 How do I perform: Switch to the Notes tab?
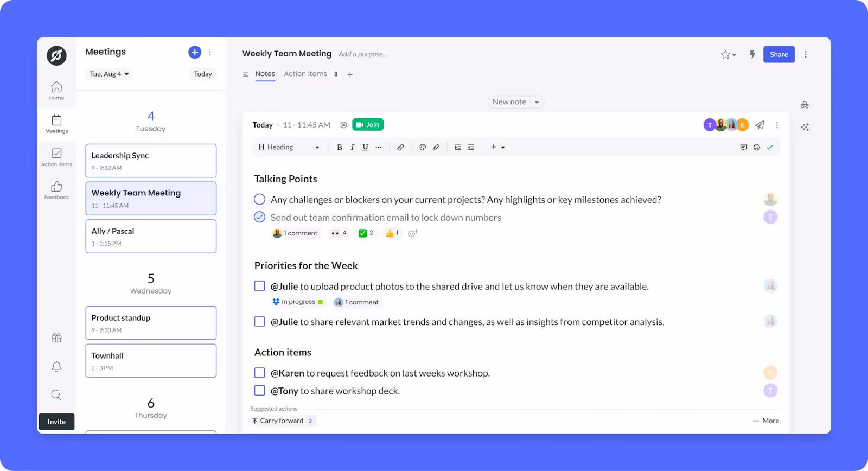[x=265, y=74]
